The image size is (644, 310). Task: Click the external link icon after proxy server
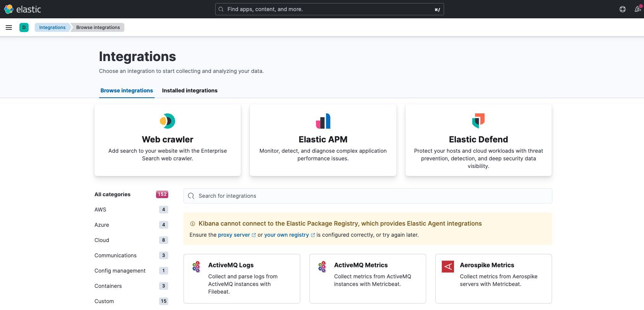254,235
